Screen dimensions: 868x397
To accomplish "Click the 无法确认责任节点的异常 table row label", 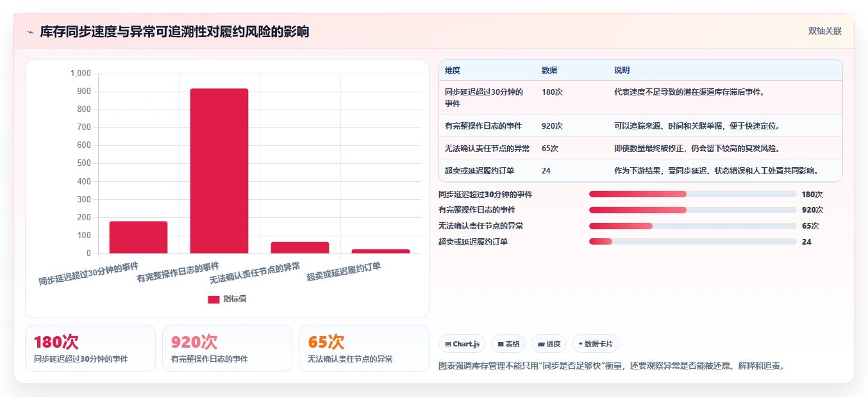I will coord(487,149).
